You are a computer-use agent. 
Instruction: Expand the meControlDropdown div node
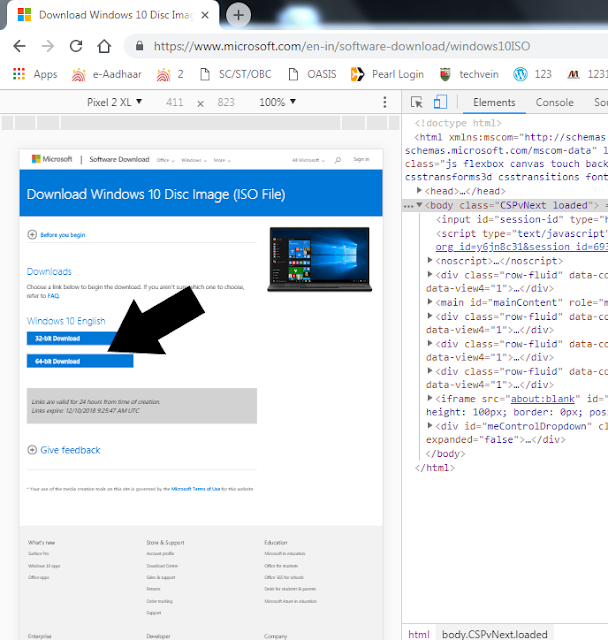click(x=430, y=425)
